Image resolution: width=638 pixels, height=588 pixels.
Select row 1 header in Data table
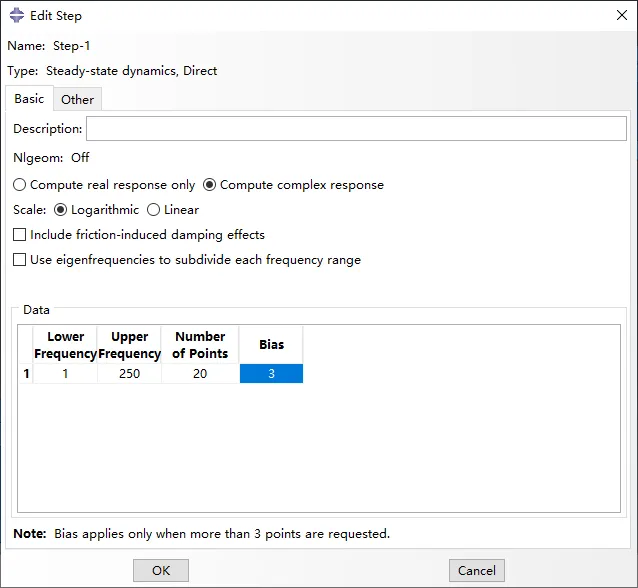coord(26,374)
